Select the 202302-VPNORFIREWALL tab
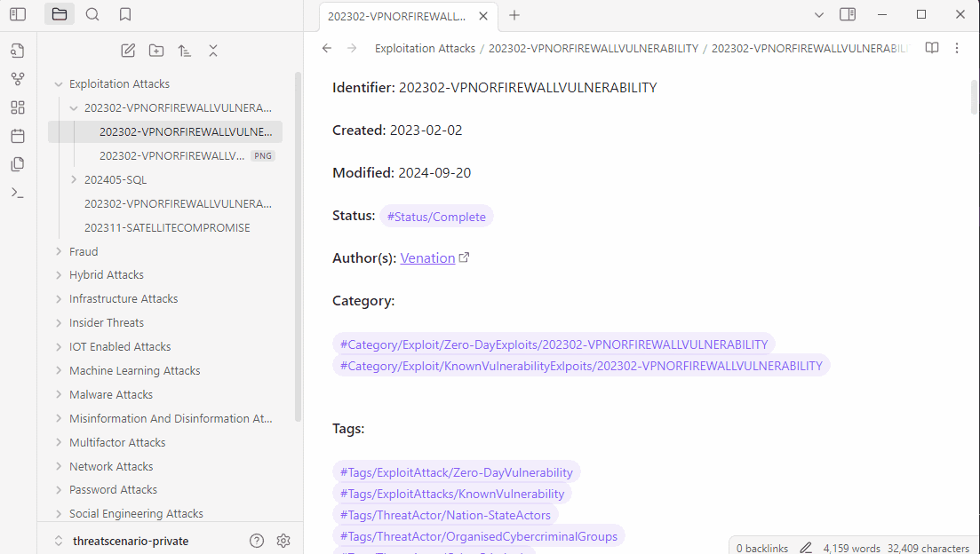The image size is (980, 554). (396, 16)
